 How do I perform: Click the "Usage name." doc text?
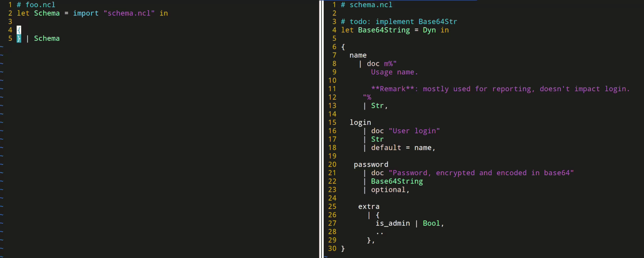click(394, 72)
